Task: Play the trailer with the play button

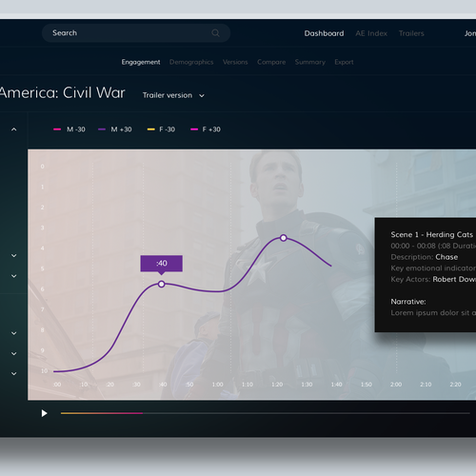Action: point(44,413)
